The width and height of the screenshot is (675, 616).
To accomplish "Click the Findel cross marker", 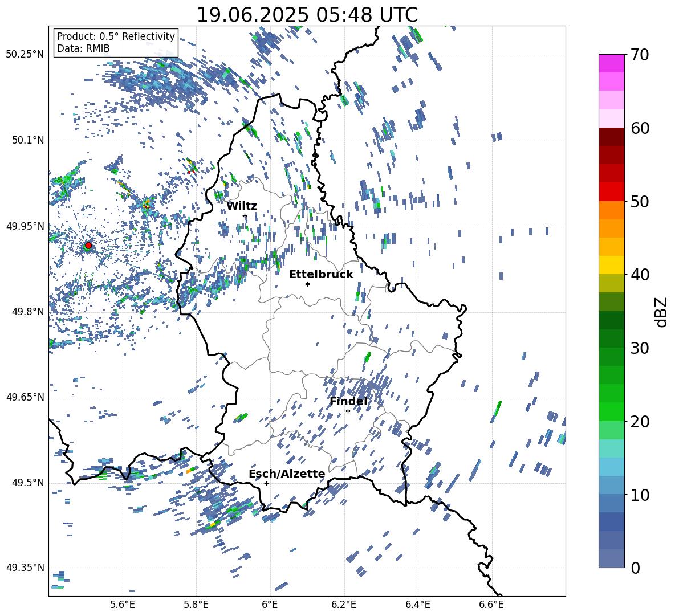I will [348, 411].
